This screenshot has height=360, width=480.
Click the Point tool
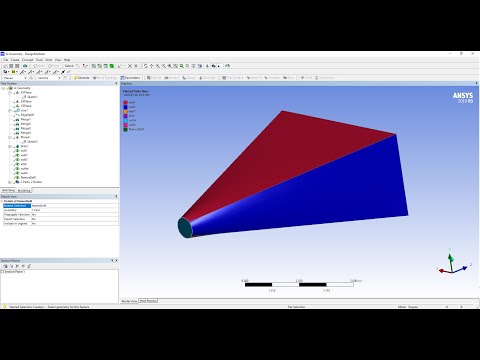coord(307,78)
